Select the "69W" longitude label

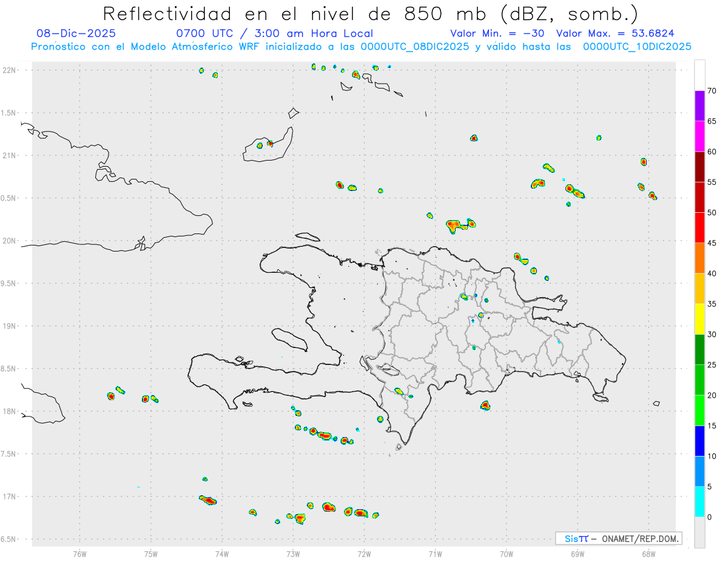pos(578,553)
